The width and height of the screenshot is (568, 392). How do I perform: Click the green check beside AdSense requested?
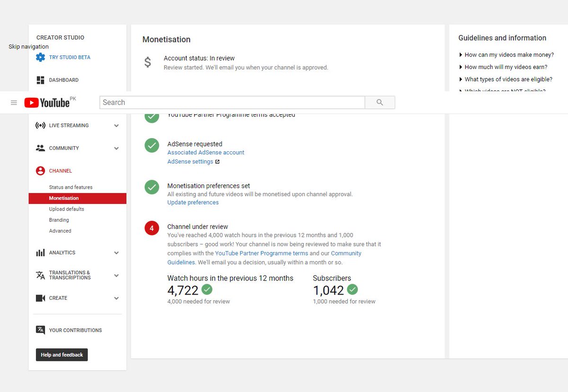tap(151, 146)
